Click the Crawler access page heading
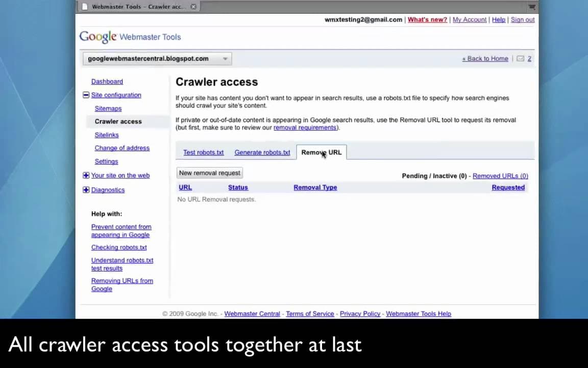This screenshot has height=368, width=588. point(217,82)
